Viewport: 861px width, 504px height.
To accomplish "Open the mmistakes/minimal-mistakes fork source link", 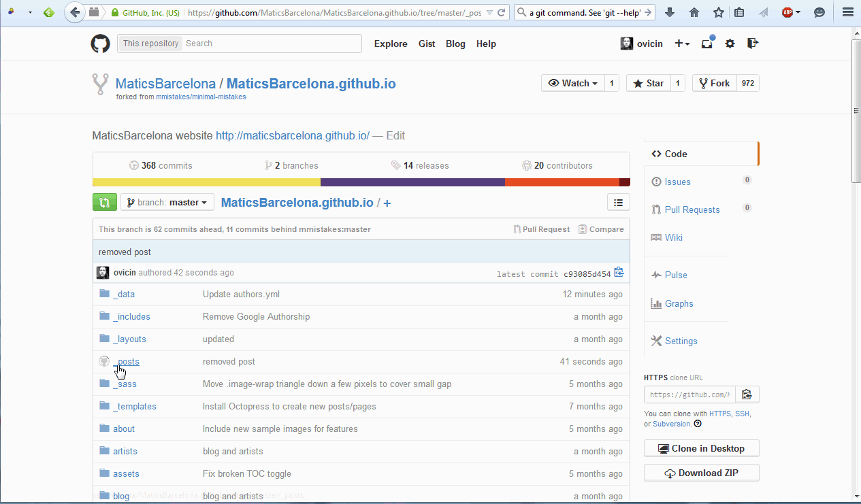I will [x=201, y=97].
